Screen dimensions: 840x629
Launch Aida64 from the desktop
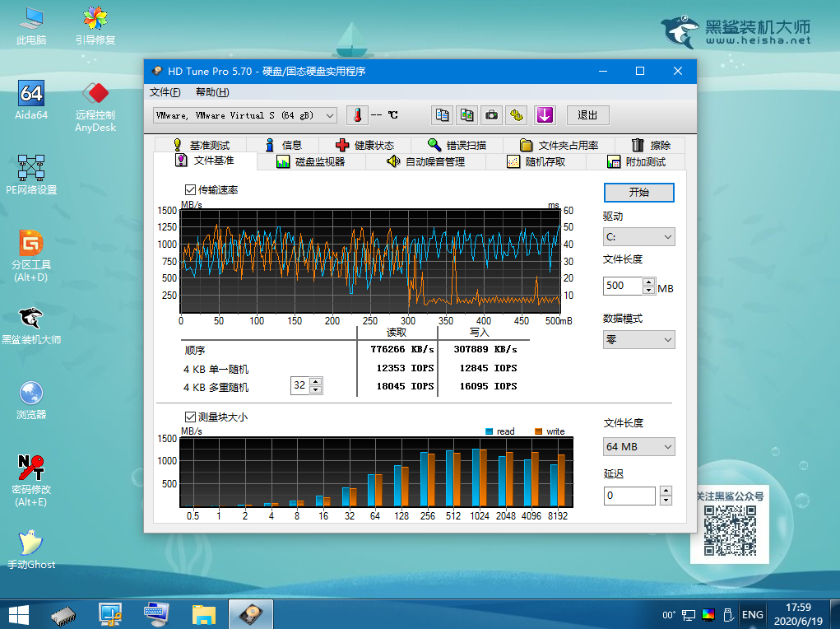31,100
